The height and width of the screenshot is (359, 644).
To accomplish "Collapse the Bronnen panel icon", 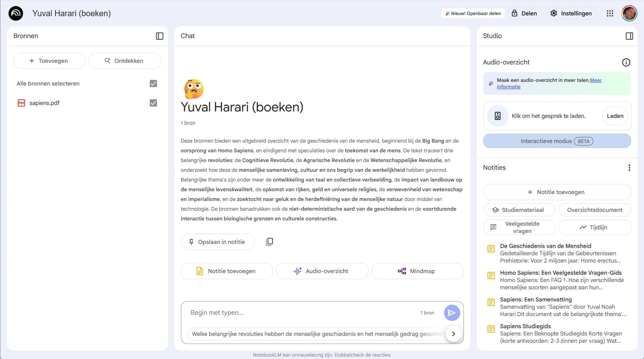I will pos(159,36).
